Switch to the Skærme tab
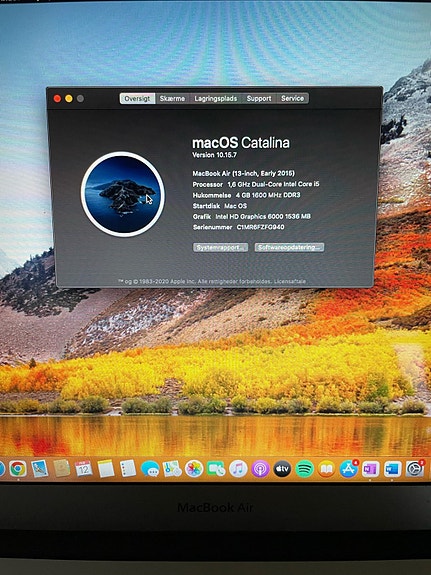This screenshot has width=431, height=575. [x=172, y=98]
